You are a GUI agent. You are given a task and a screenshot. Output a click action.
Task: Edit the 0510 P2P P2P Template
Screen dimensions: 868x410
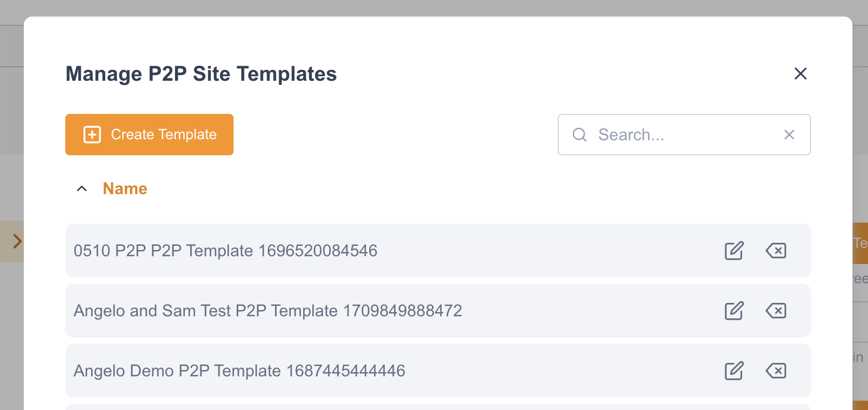734,251
